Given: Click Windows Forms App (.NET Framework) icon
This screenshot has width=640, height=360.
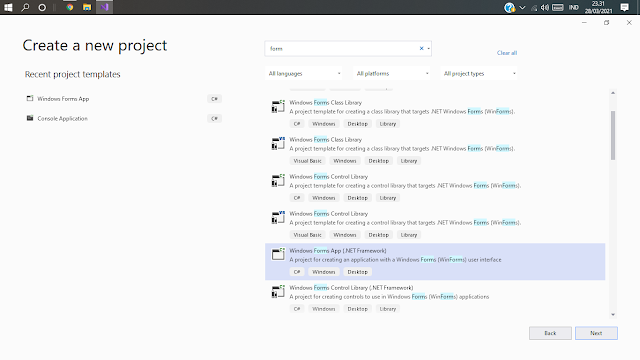Looking at the screenshot, I should click(x=278, y=254).
